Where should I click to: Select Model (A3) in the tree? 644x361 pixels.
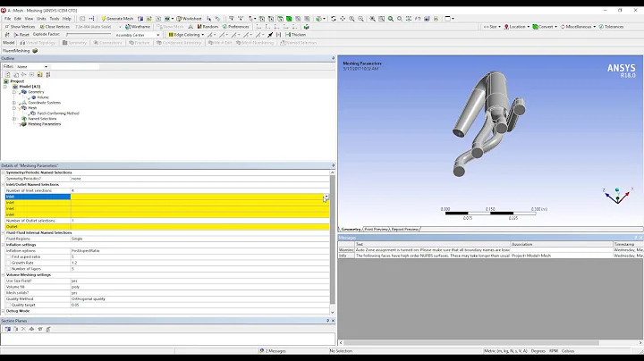click(x=30, y=87)
